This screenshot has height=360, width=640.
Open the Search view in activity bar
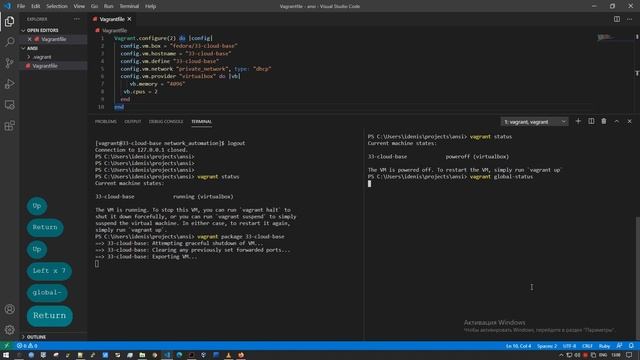(9, 42)
